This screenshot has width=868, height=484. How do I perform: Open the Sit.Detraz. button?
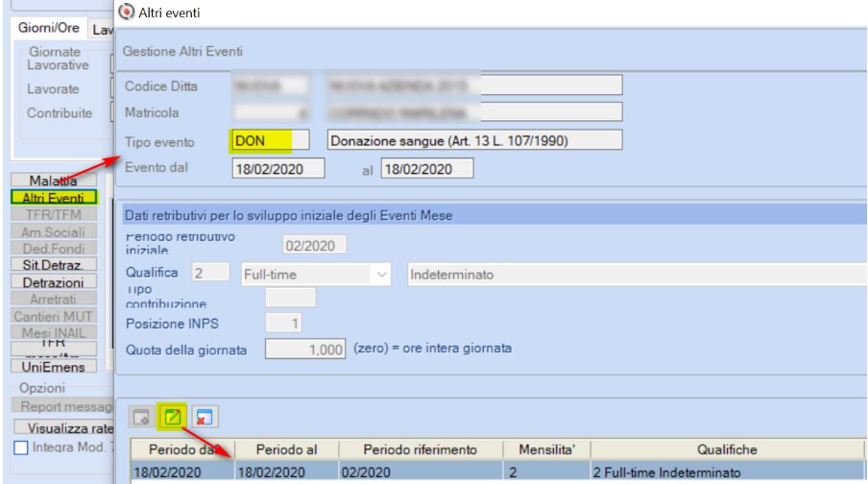[54, 265]
